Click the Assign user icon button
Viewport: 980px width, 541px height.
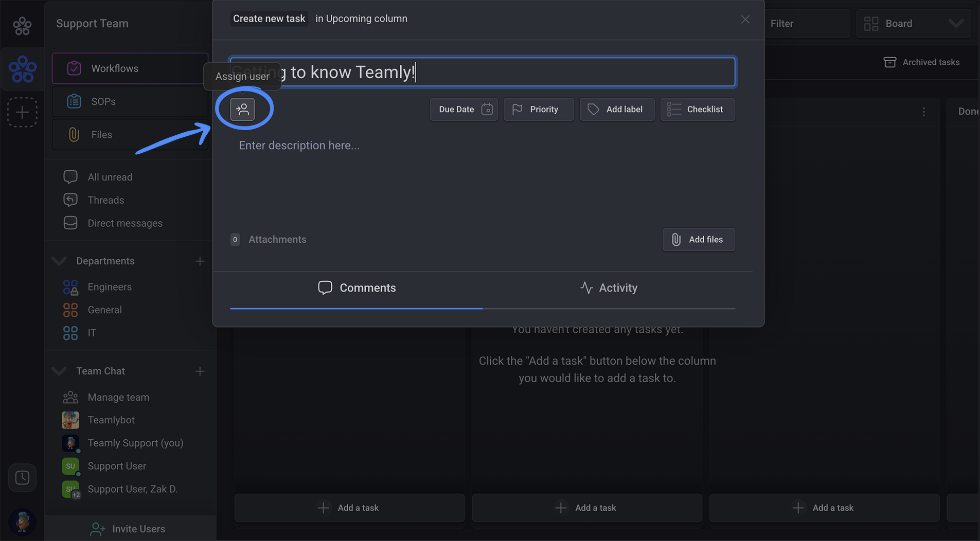pos(242,109)
